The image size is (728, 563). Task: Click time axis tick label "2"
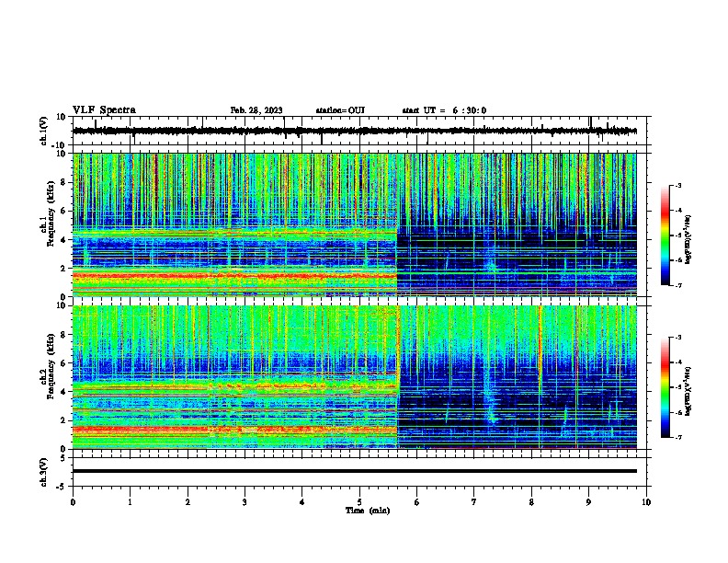pos(188,502)
